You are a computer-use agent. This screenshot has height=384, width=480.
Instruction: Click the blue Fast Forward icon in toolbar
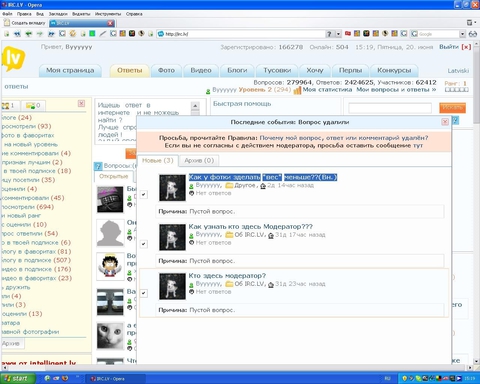tap(51, 34)
